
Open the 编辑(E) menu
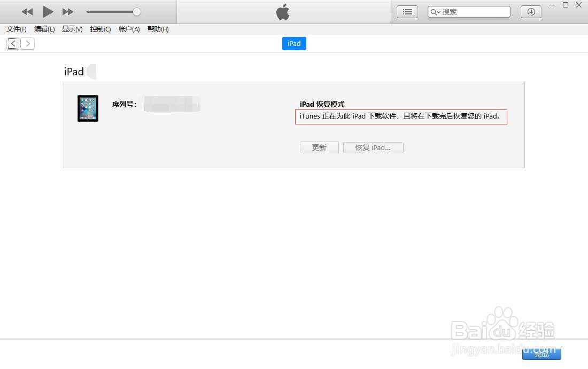point(44,29)
